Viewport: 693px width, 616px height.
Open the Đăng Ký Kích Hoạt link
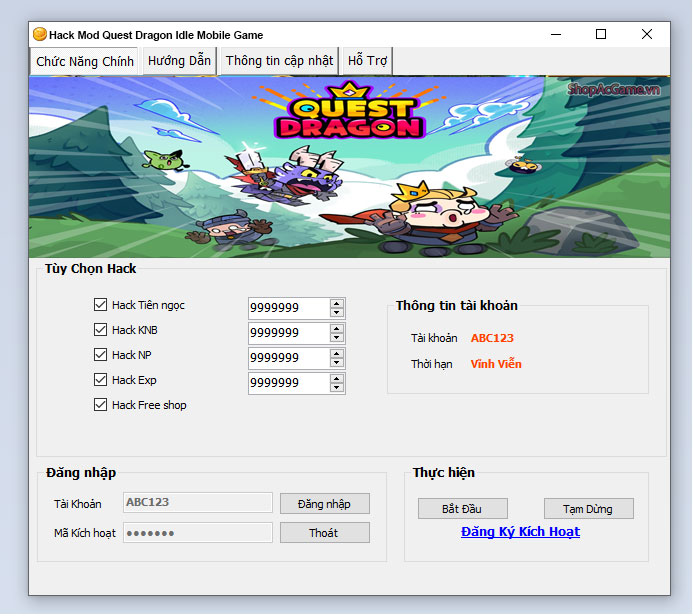(520, 532)
